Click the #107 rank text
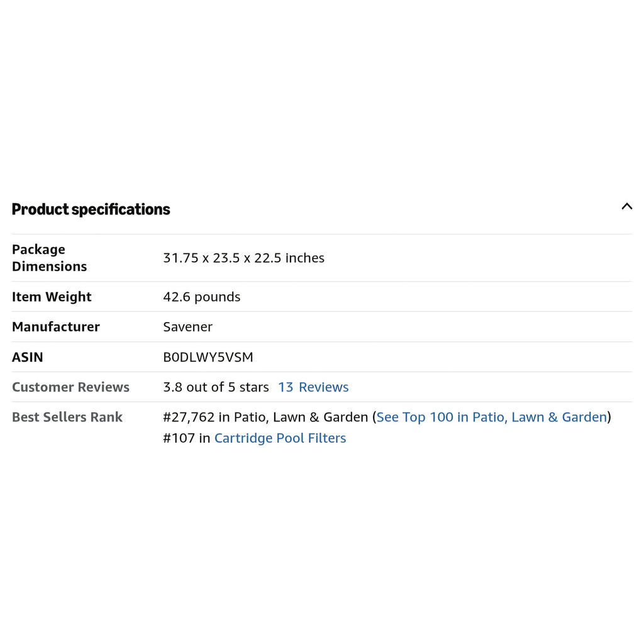This screenshot has height=644, width=644. tap(179, 438)
